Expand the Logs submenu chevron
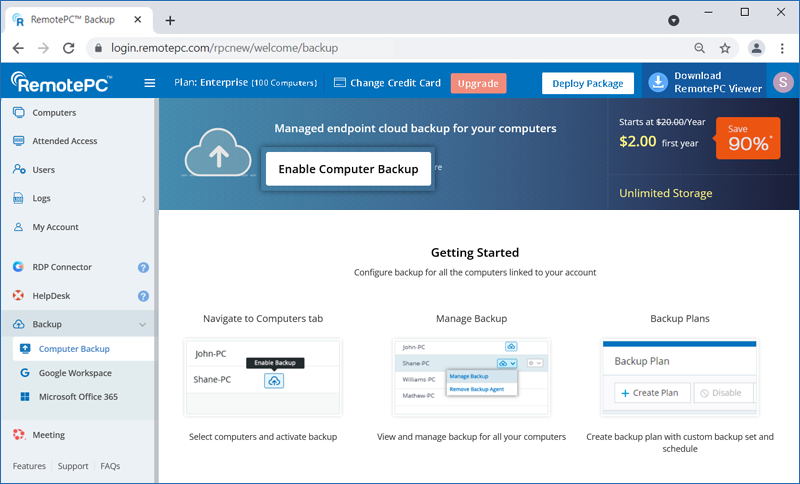Screen dimensions: 800x484 (x=143, y=199)
